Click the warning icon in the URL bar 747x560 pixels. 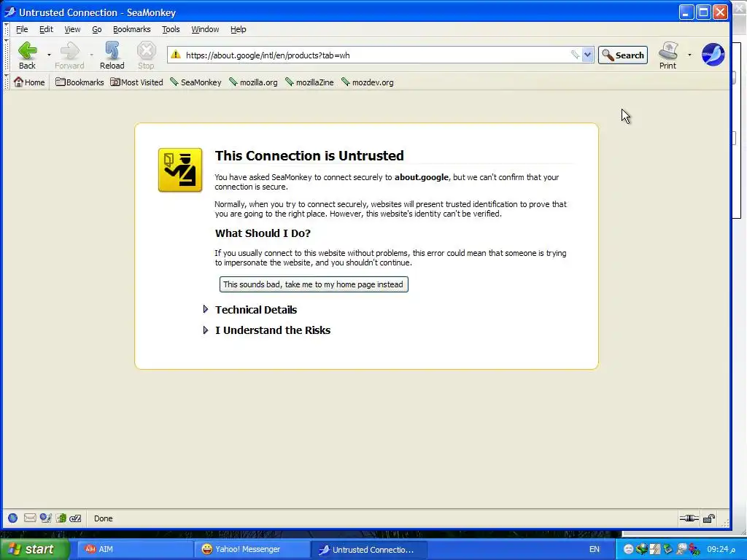tap(176, 55)
